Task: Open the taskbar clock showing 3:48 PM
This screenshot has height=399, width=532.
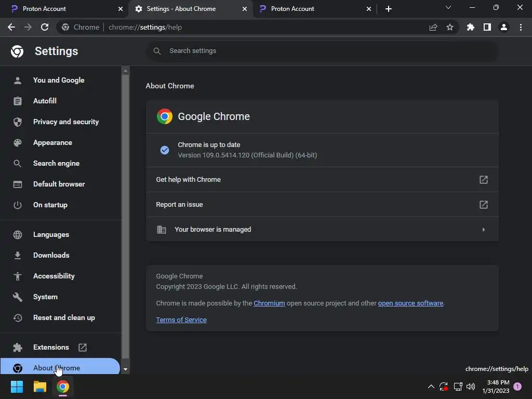Action: click(x=496, y=387)
